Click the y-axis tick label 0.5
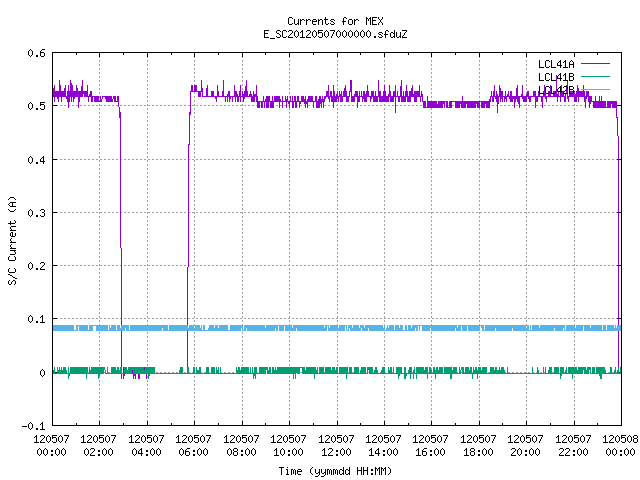 [x=36, y=106]
